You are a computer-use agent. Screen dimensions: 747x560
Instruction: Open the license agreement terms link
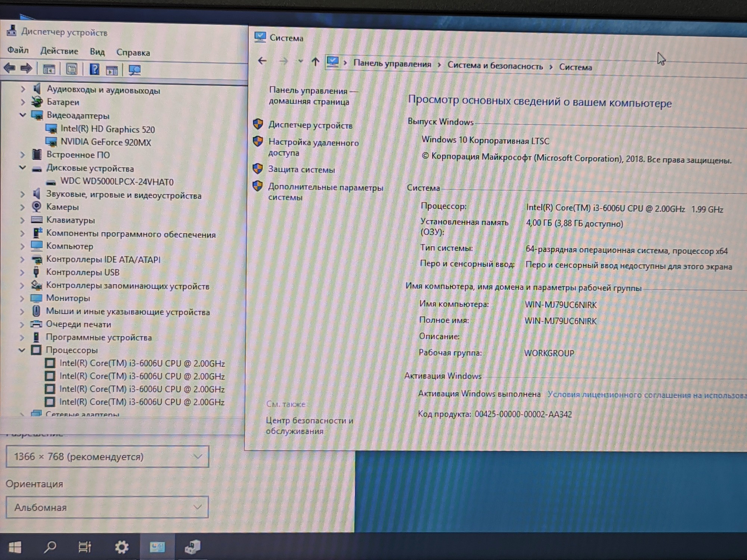point(647,395)
